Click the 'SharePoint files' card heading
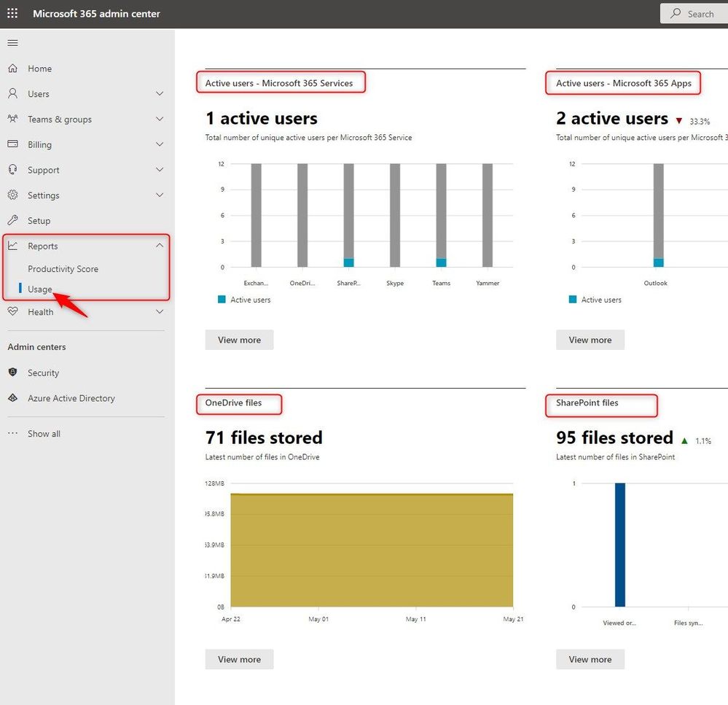Viewport: 728px width, 705px height. coord(587,402)
